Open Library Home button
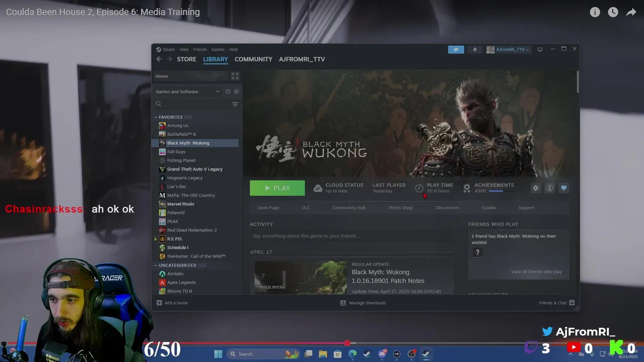 pos(190,76)
